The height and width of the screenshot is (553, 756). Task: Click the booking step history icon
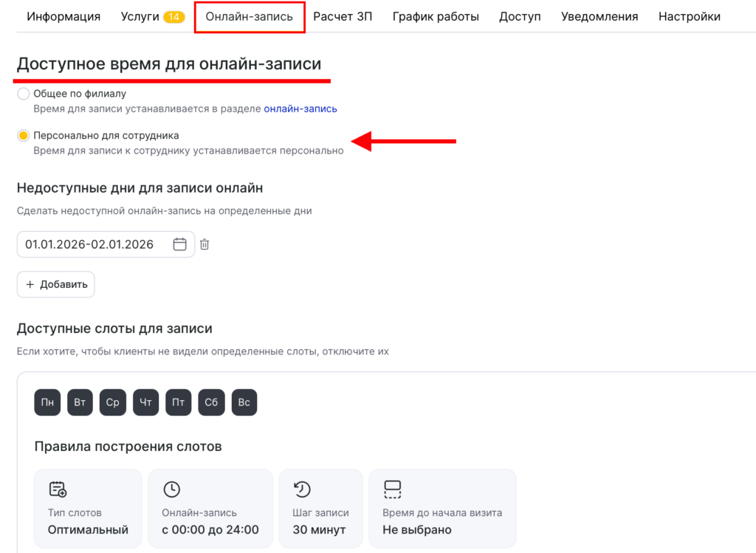302,490
